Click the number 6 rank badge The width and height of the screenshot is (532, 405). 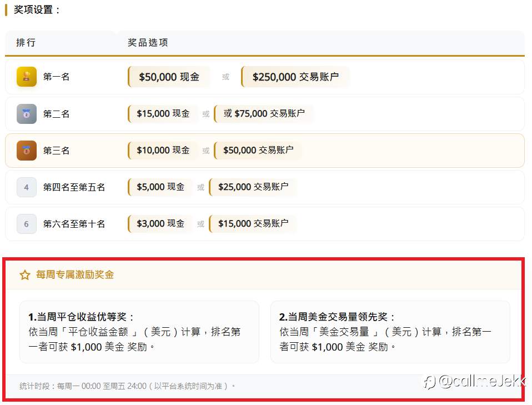(x=27, y=224)
